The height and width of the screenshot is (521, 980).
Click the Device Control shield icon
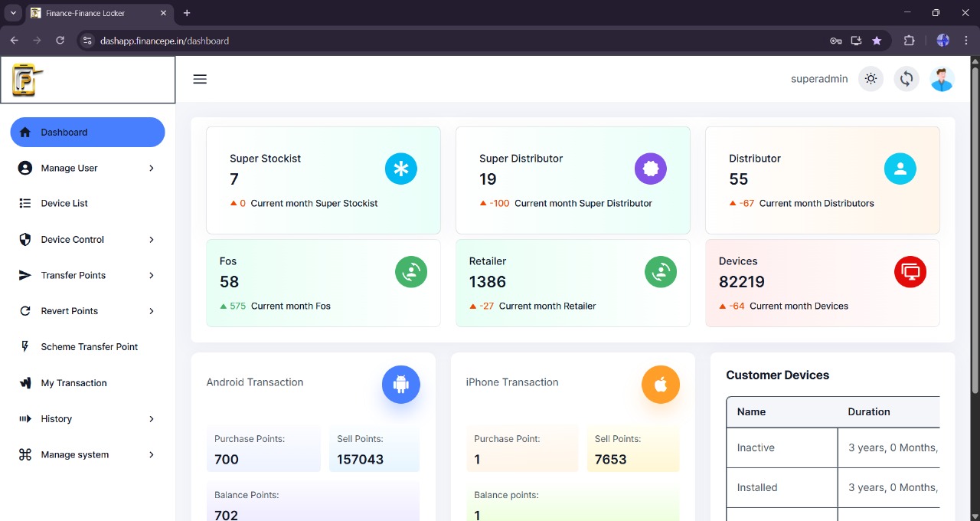(25, 239)
